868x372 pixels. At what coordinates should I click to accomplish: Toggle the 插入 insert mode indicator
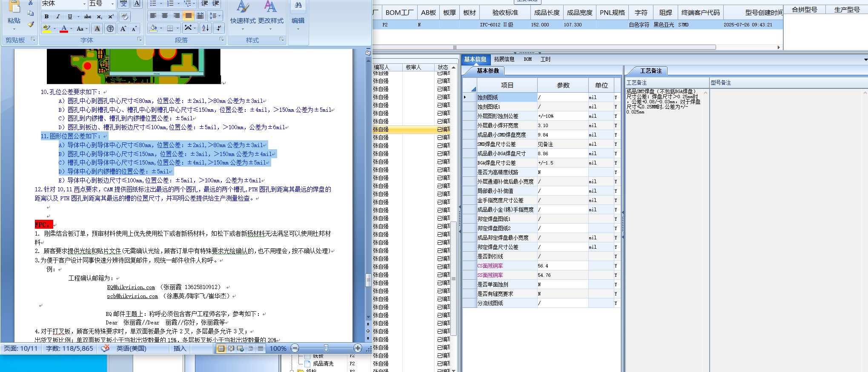click(x=180, y=349)
